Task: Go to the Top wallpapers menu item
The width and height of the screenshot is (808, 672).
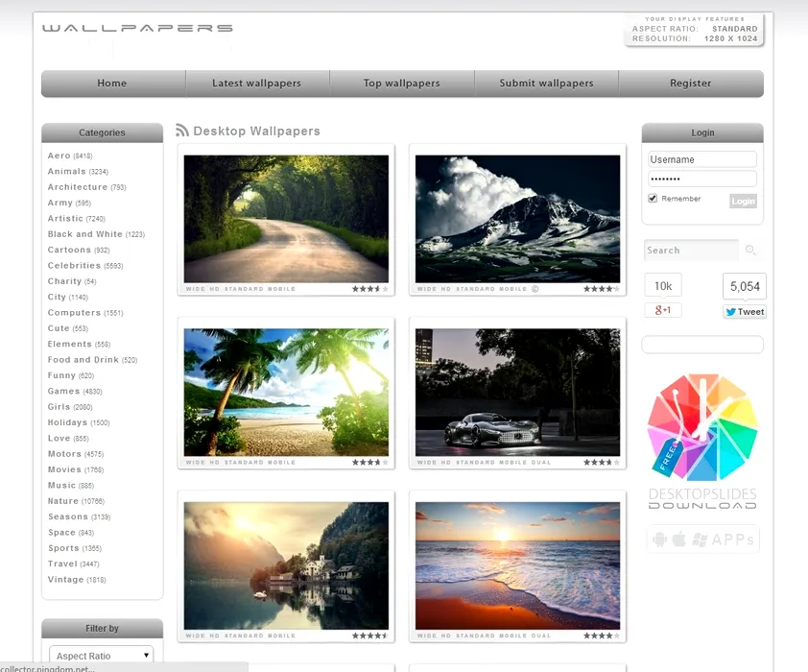Action: click(x=401, y=84)
